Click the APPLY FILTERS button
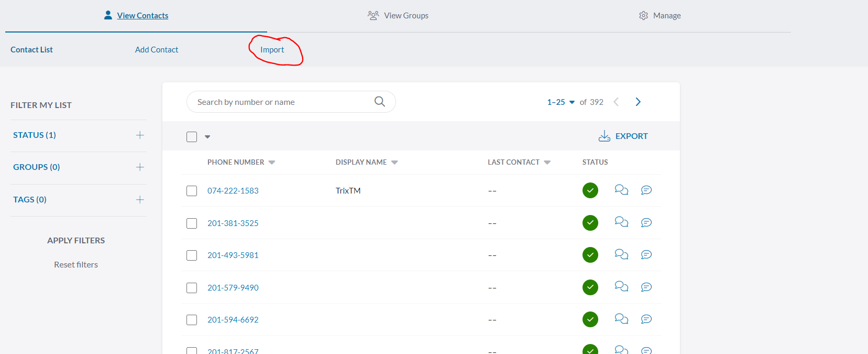868x354 pixels. tap(76, 241)
